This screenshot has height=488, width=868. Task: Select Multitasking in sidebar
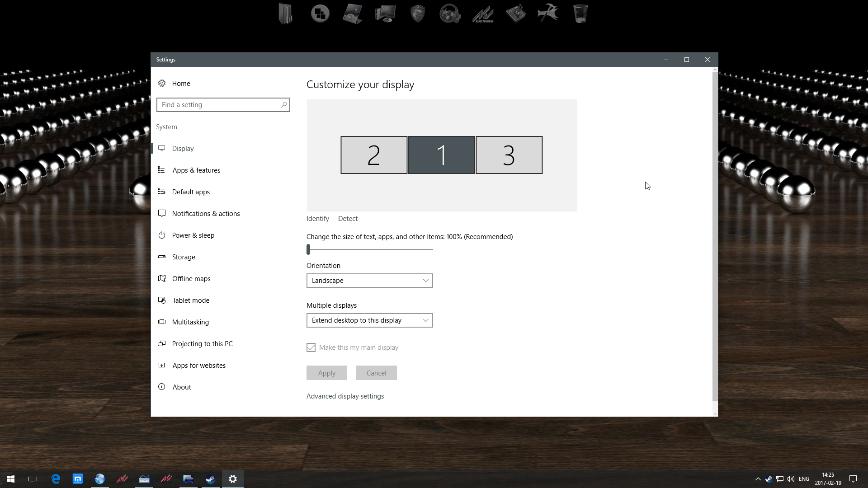click(x=190, y=322)
